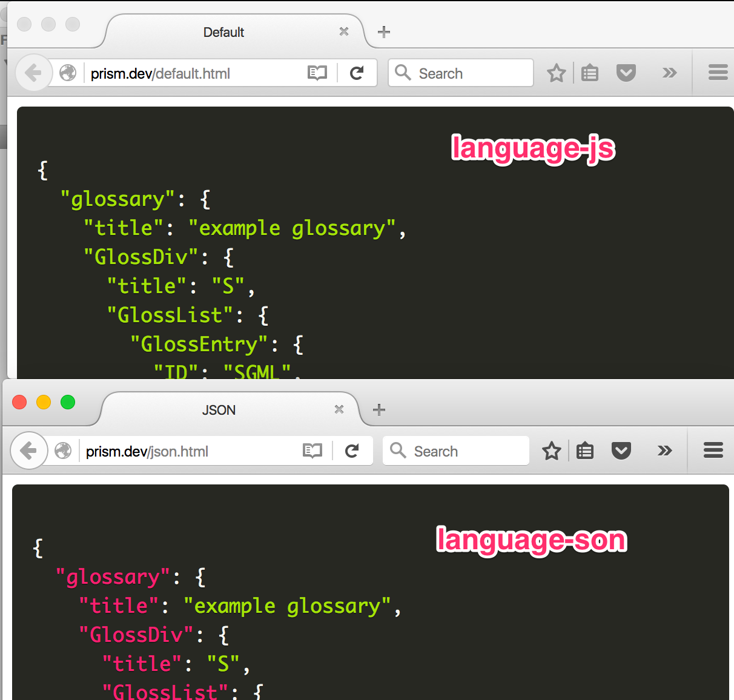This screenshot has width=734, height=700.
Task: Click the yellow minimize traffic light button
Action: (x=43, y=401)
